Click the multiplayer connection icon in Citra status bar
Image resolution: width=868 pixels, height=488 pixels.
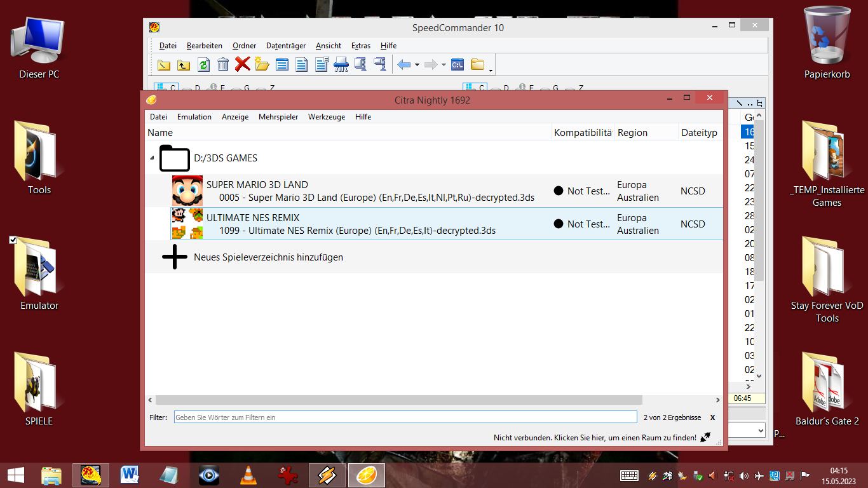click(705, 437)
